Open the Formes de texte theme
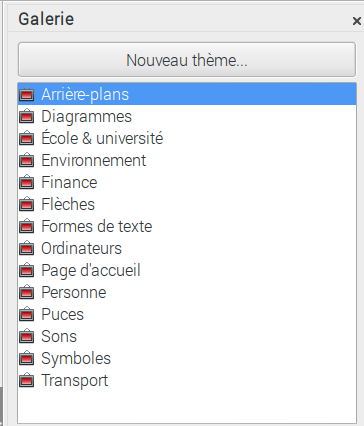 click(x=97, y=226)
